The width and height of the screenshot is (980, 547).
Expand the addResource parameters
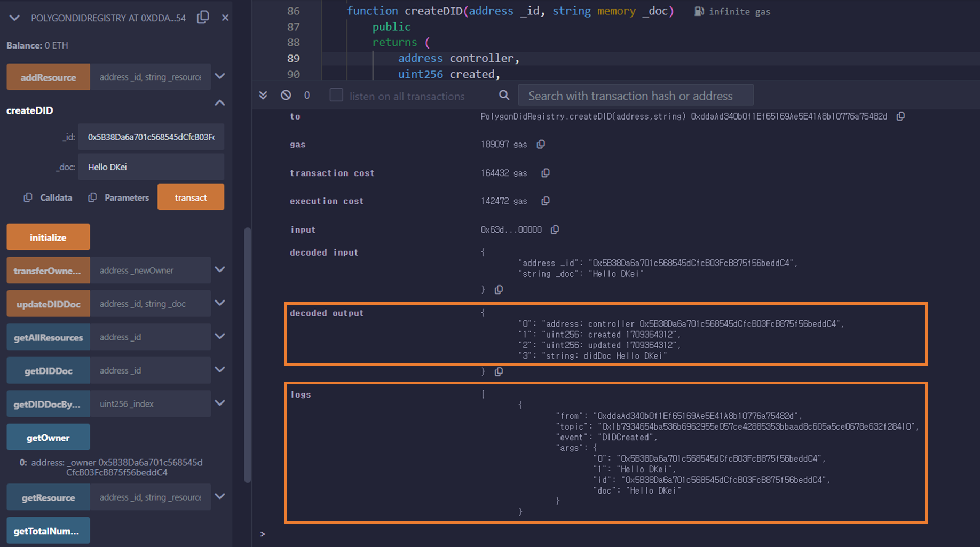(x=219, y=76)
